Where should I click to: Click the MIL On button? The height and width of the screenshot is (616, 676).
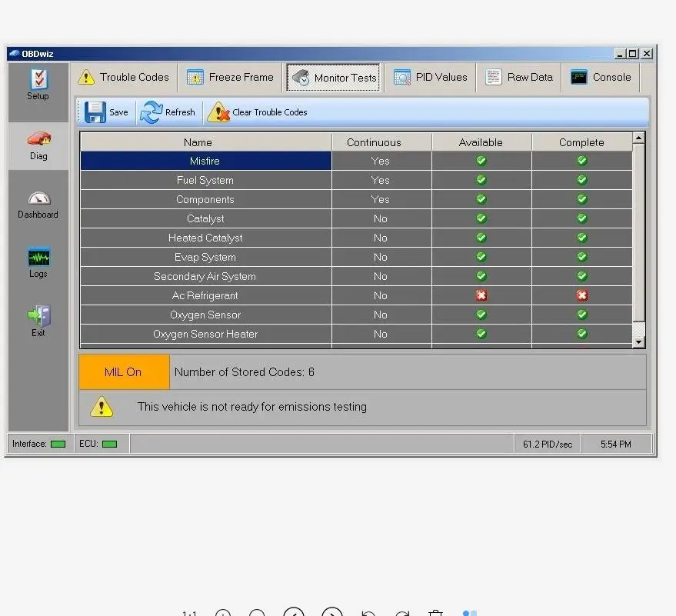point(124,371)
